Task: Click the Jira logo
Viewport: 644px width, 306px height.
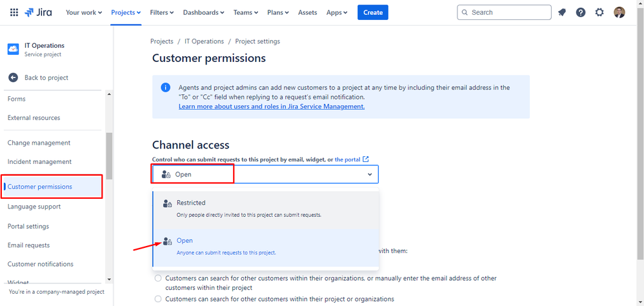Action: pos(39,12)
